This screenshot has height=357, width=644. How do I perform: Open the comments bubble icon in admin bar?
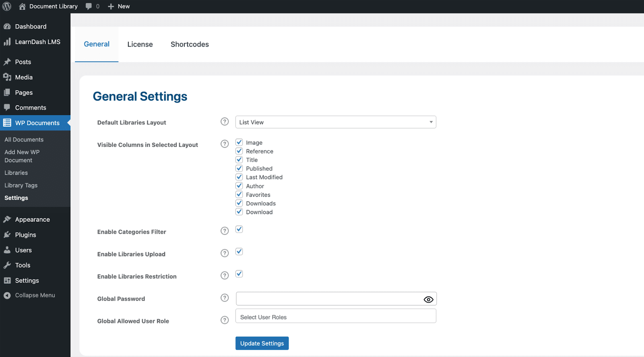click(89, 6)
